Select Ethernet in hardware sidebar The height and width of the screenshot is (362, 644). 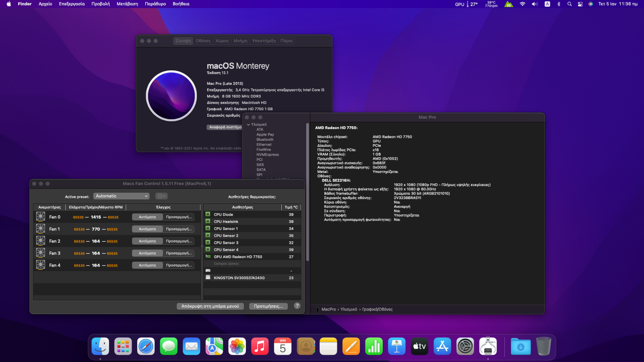pos(264,144)
